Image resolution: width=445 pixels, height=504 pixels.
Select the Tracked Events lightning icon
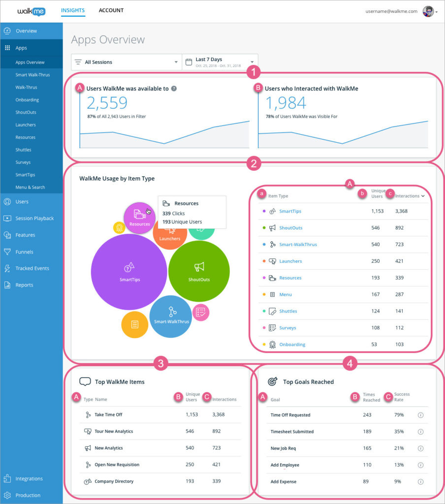[7, 268]
